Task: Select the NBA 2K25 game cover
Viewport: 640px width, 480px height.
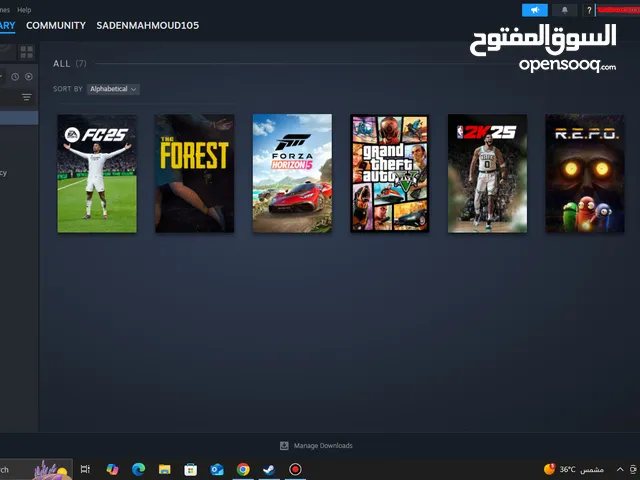Action: pyautogui.click(x=487, y=173)
